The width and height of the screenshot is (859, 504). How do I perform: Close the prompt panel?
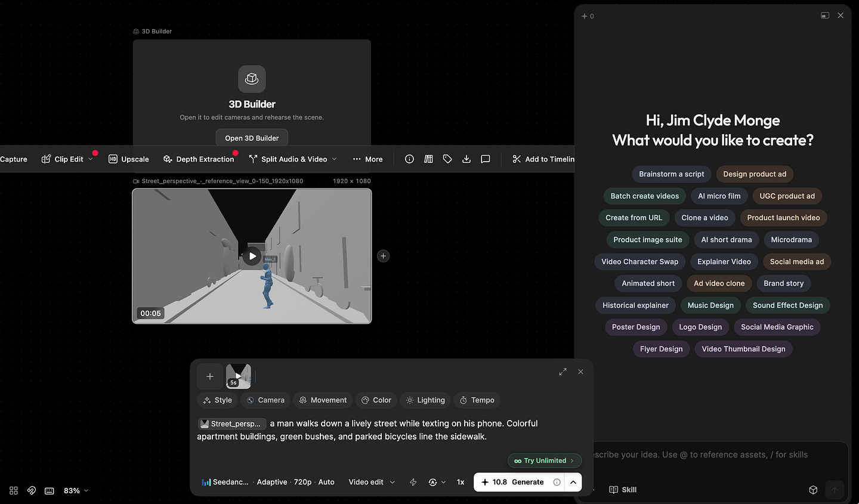(x=580, y=372)
